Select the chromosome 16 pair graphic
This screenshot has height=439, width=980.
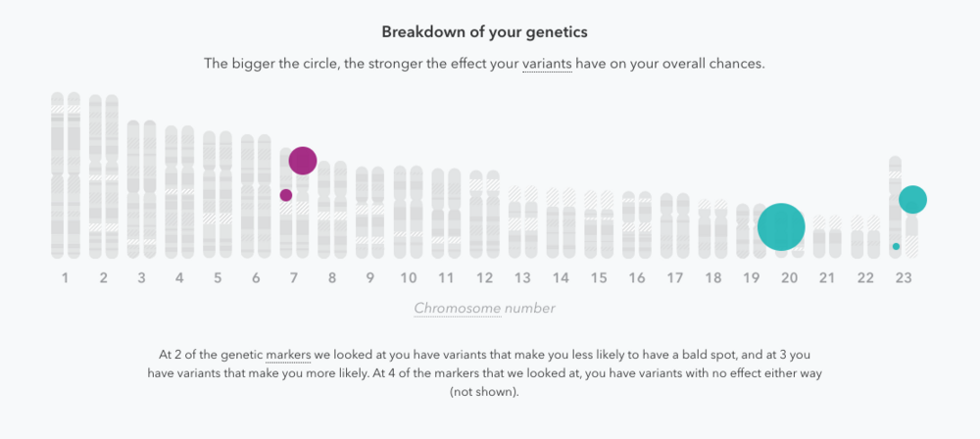637,225
